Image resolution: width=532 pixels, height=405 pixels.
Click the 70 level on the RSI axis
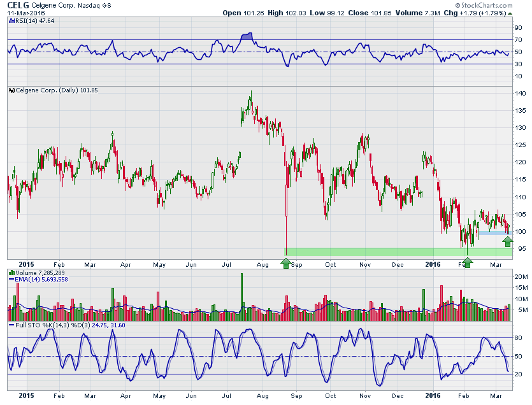(518, 40)
